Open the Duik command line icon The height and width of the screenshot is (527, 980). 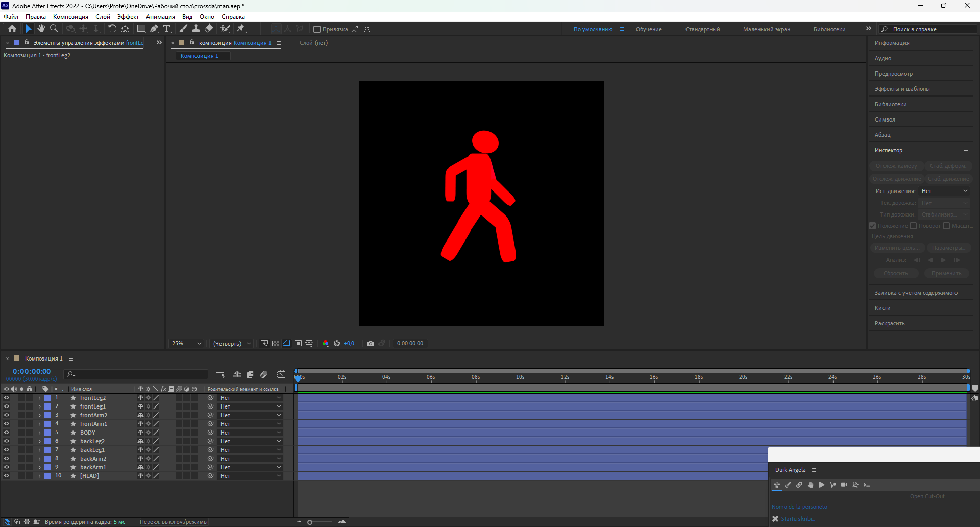(867, 485)
